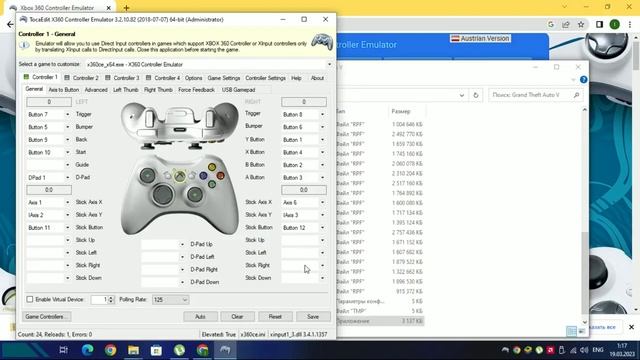640x360 pixels.
Task: Switch to the Controller 3 tab
Action: click(x=122, y=78)
